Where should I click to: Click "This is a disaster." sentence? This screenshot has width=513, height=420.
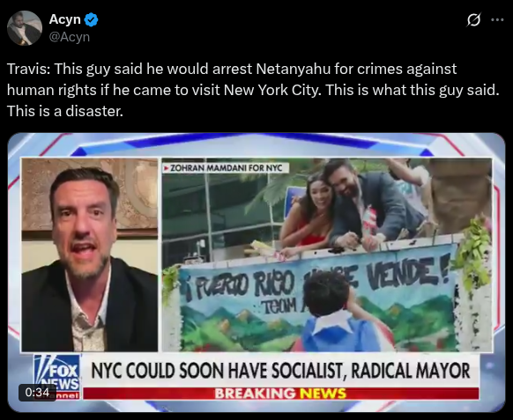point(65,111)
